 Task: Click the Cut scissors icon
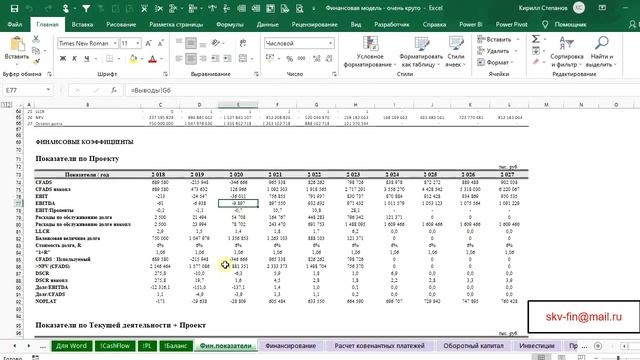coord(36,39)
